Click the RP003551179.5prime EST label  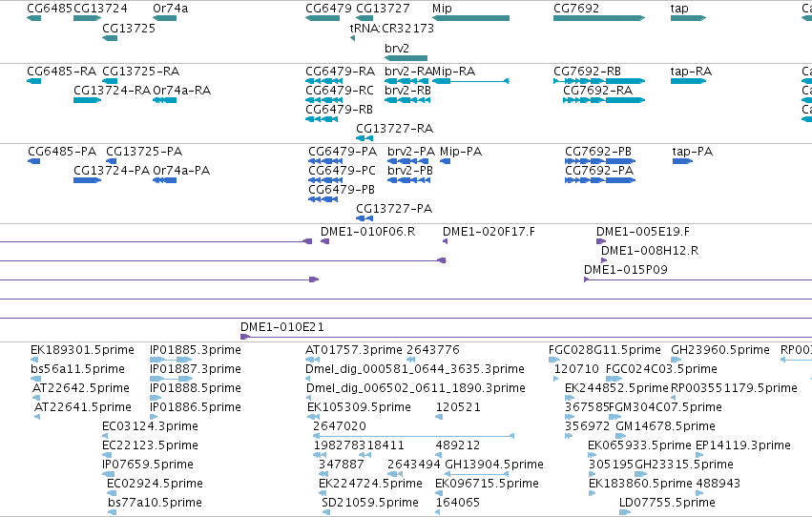tap(734, 388)
